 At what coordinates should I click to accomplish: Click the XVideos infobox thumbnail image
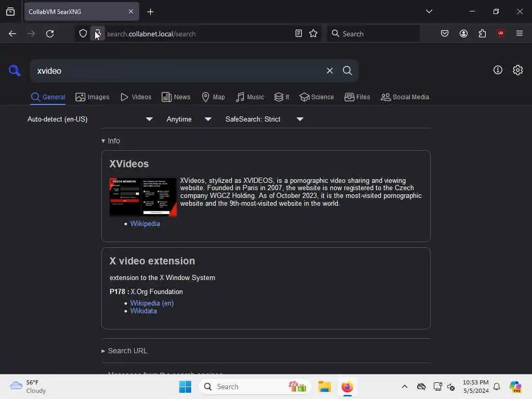click(143, 197)
